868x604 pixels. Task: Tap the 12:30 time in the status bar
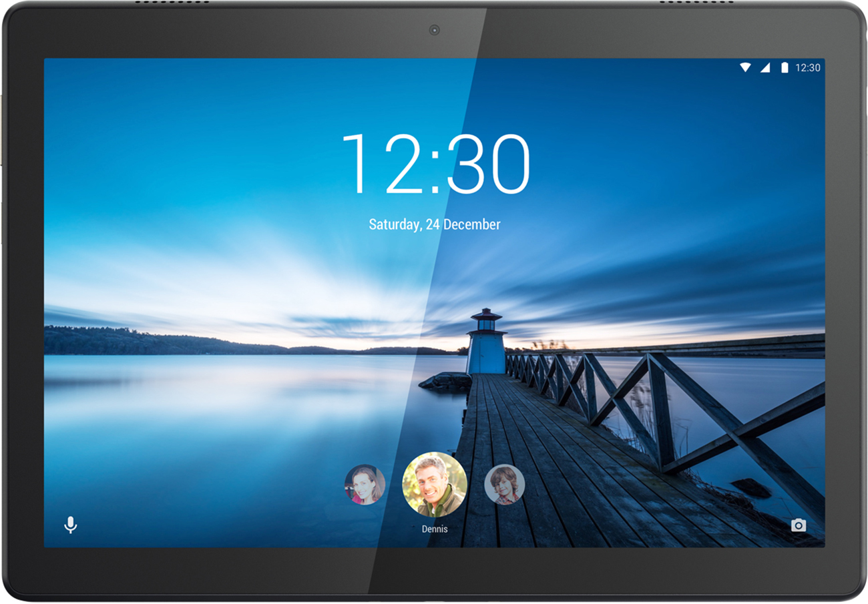pos(808,67)
